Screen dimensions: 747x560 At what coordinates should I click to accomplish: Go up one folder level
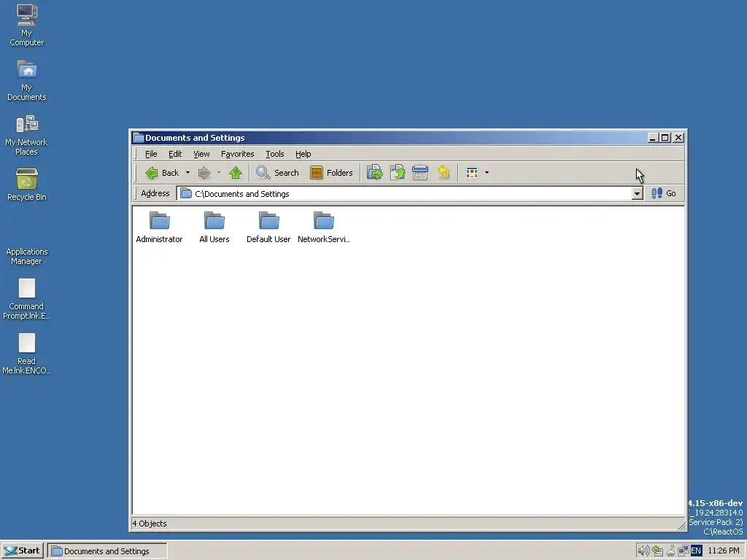(x=236, y=173)
